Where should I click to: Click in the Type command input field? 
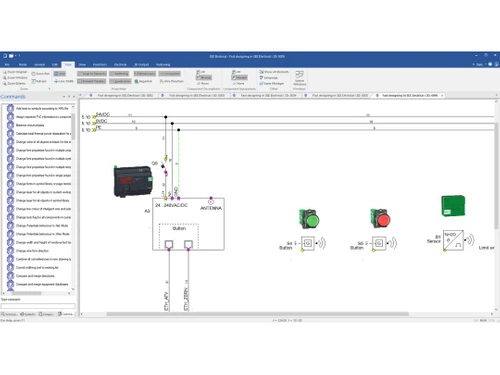coord(38,306)
